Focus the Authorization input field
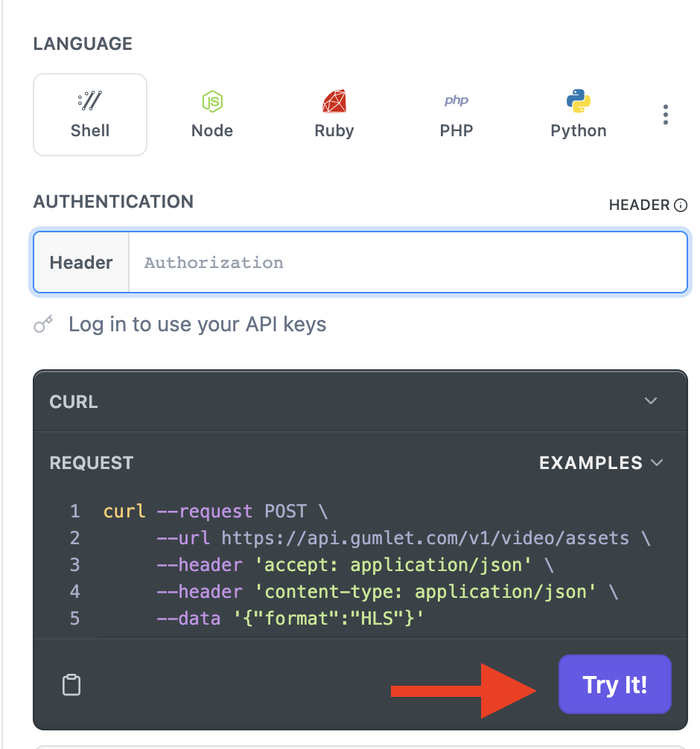The width and height of the screenshot is (700, 749). (406, 263)
